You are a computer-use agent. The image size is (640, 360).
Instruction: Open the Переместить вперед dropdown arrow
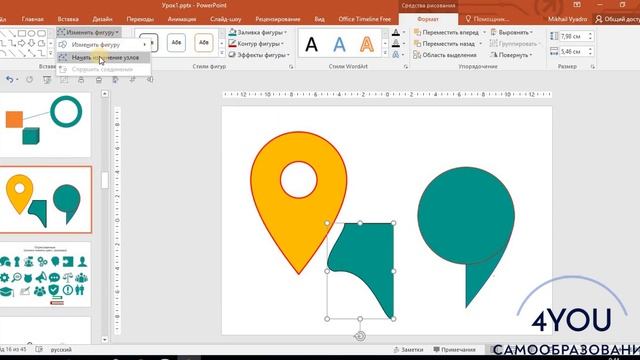coord(484,32)
